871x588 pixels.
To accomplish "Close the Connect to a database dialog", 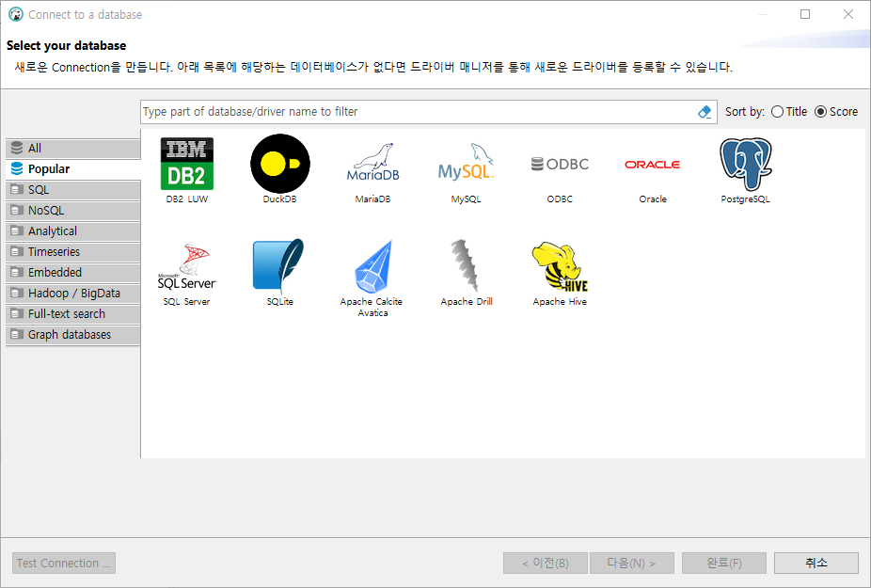I will [848, 14].
